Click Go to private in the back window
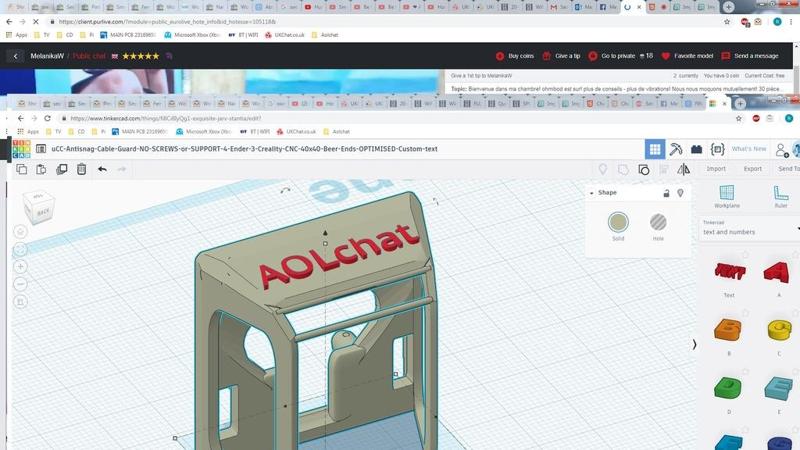The width and height of the screenshot is (800, 450). [612, 56]
